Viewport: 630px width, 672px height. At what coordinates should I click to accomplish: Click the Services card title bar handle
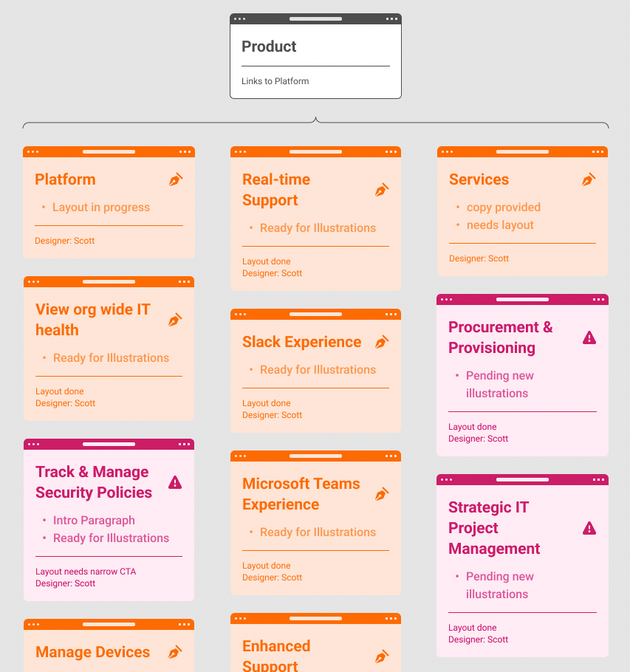click(522, 151)
